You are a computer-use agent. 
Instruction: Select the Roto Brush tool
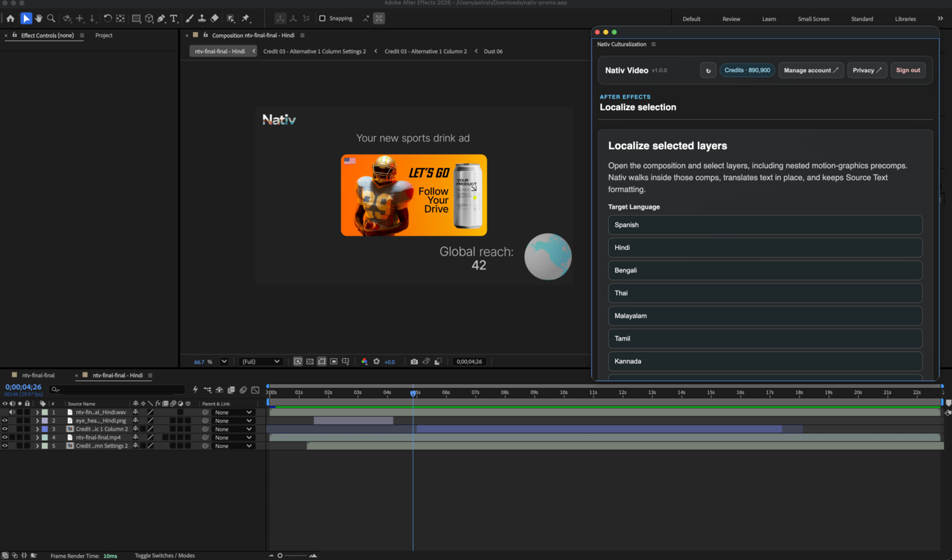(231, 18)
